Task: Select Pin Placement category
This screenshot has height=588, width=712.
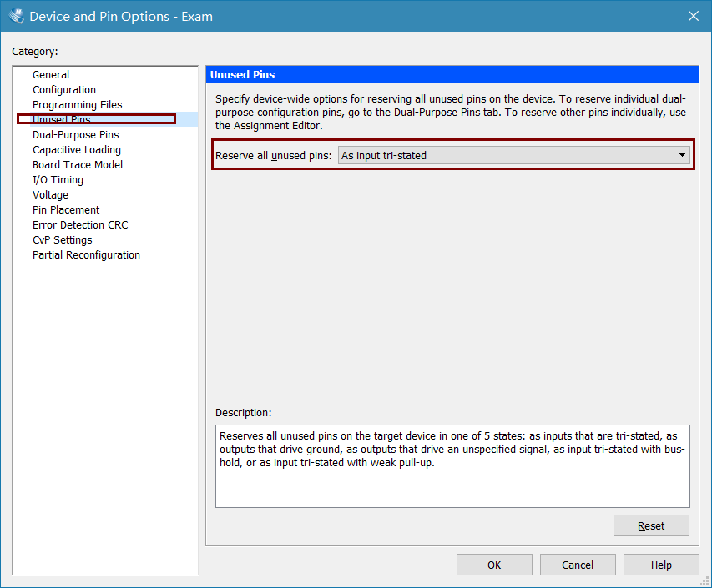Action: pos(66,209)
